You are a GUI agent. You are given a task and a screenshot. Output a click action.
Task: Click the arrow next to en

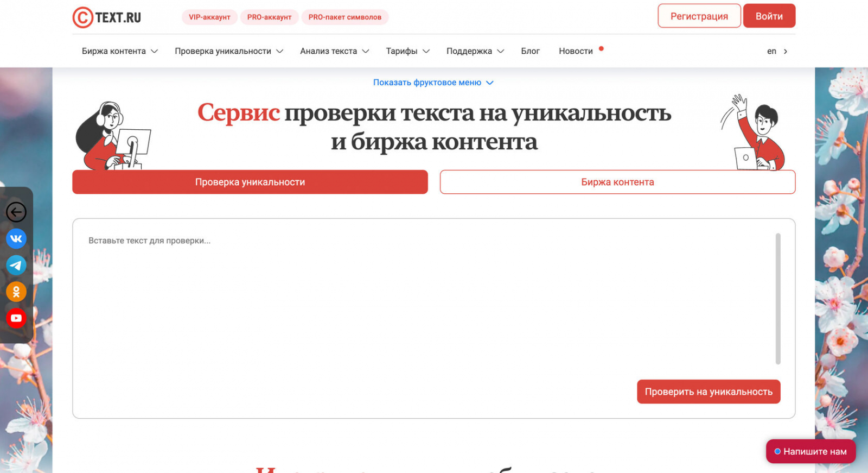pos(785,51)
